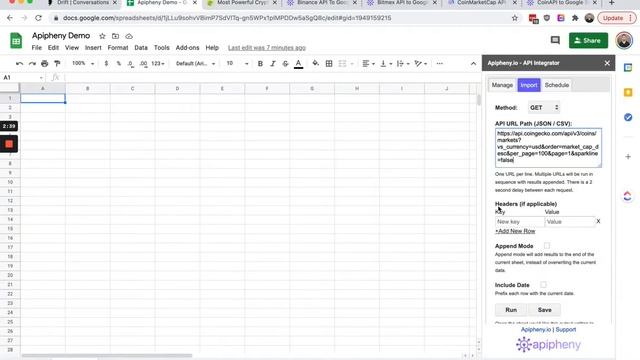The image size is (640, 360).
Task: Open the More toolbar options ellipsis
Action: [439, 64]
